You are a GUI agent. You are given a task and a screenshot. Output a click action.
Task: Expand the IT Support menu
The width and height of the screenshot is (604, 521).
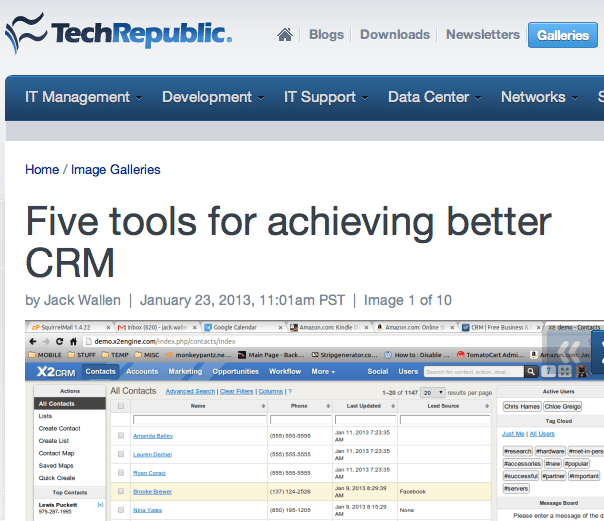coord(326,97)
